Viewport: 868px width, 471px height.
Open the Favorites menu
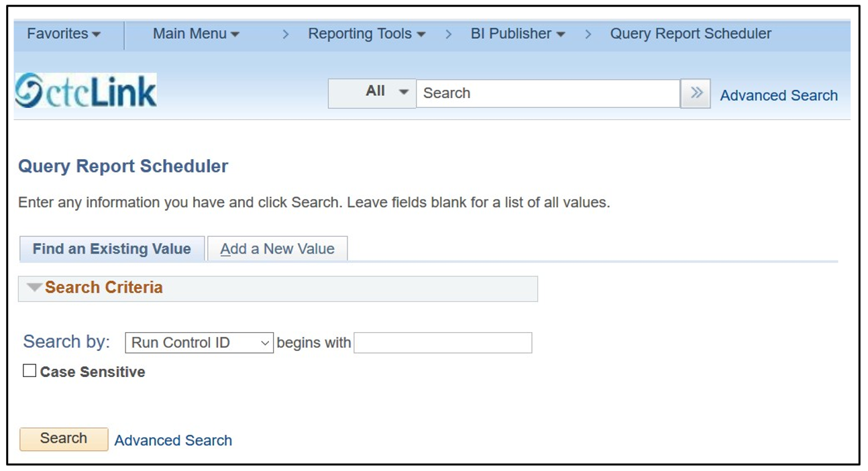coord(64,34)
